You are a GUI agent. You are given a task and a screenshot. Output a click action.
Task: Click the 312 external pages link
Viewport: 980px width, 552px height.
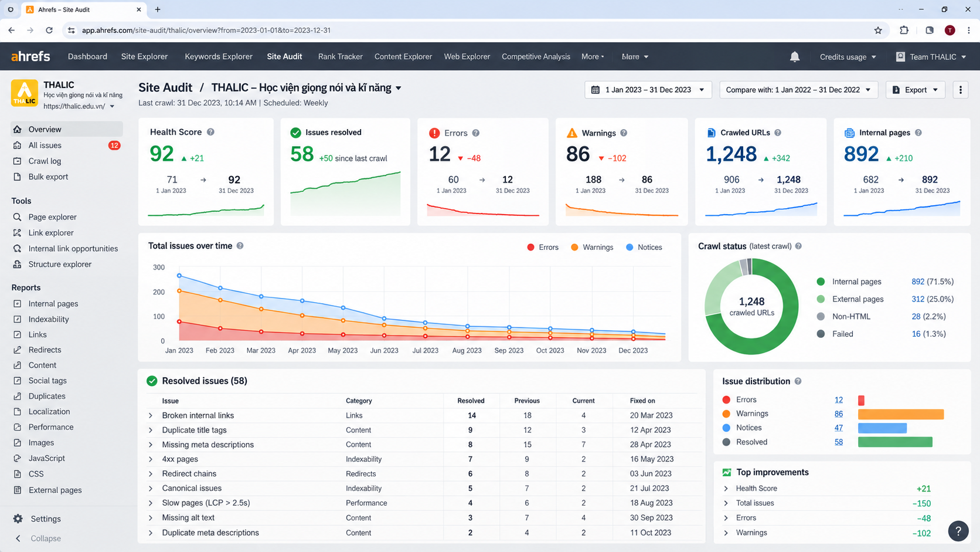(918, 299)
